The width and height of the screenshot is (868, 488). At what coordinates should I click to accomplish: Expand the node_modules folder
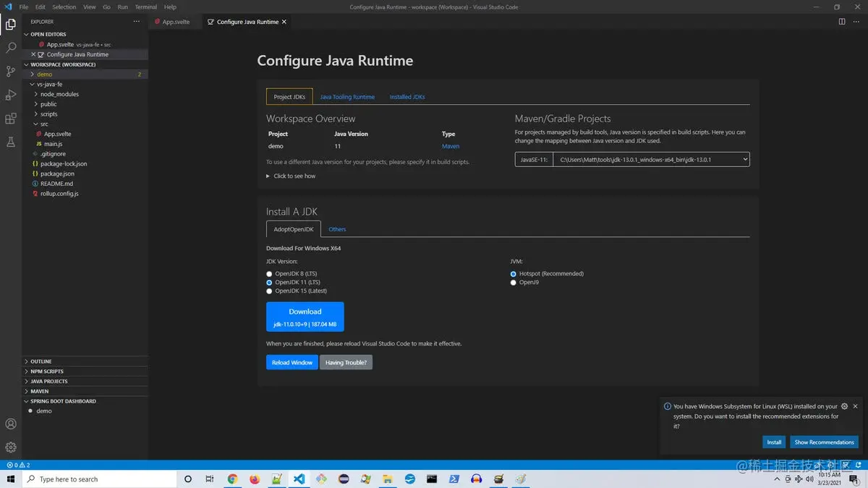[59, 94]
